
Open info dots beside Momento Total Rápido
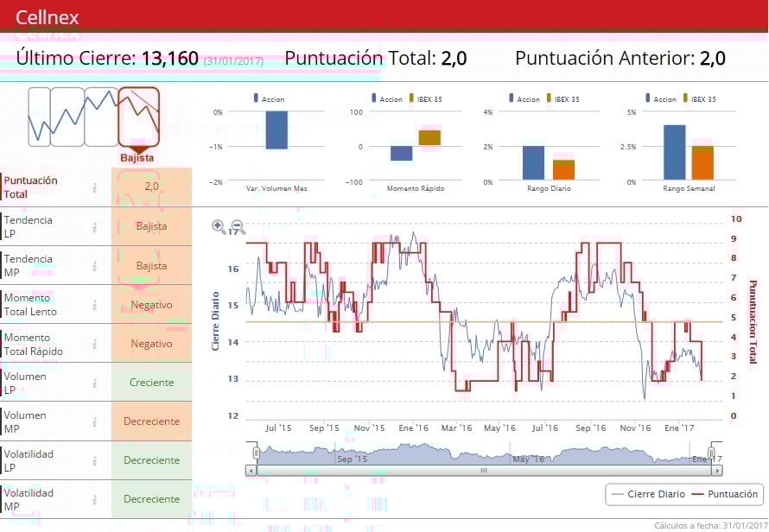tap(95, 345)
